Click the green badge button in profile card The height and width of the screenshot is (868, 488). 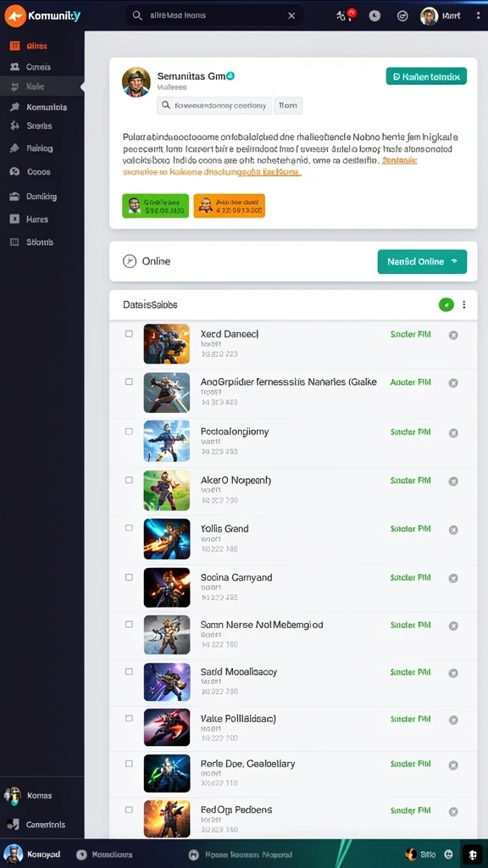[156, 205]
